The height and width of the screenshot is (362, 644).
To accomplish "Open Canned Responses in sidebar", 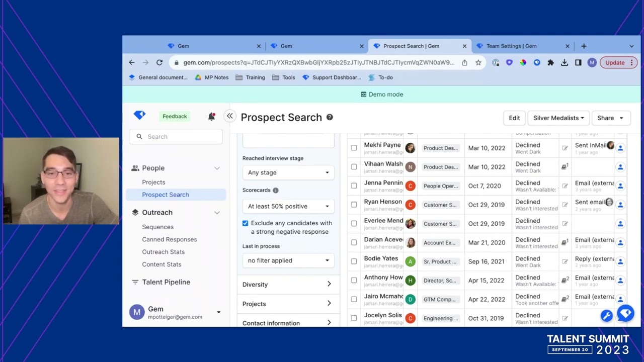I will (169, 239).
